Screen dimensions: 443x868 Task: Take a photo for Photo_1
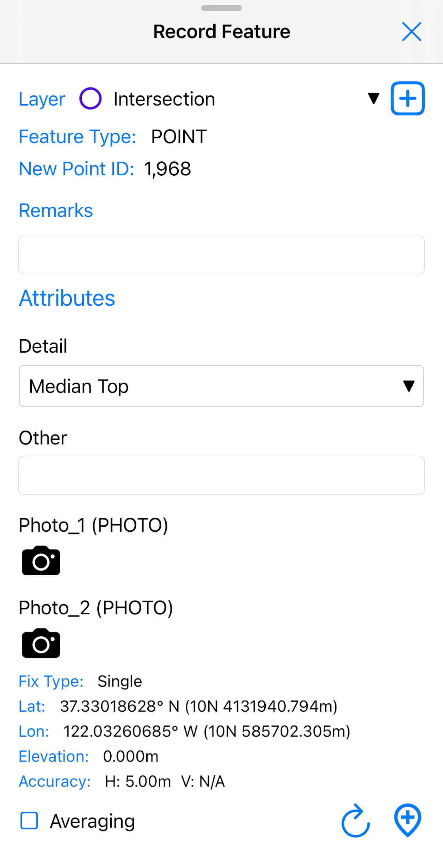coord(41,561)
